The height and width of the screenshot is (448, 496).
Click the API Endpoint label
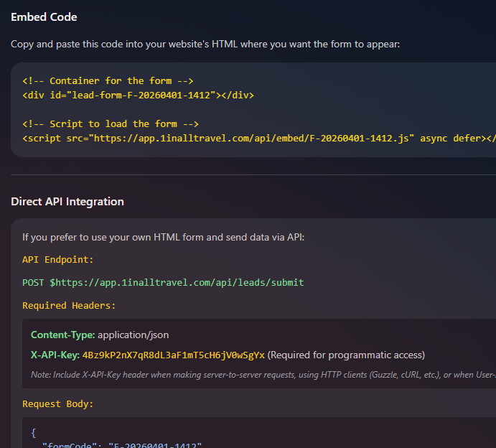tap(58, 260)
